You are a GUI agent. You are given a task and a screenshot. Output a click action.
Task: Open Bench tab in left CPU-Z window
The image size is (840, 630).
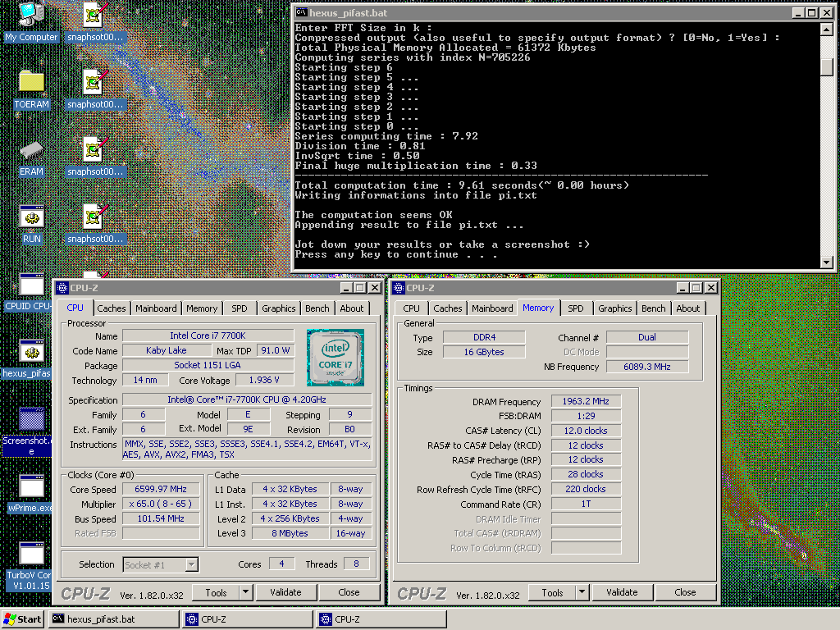coord(317,308)
